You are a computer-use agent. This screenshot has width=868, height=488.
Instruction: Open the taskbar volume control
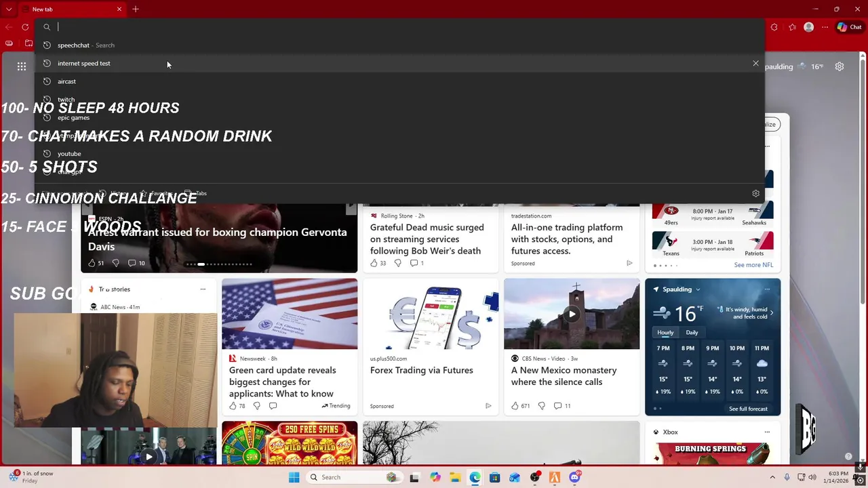pos(812,477)
